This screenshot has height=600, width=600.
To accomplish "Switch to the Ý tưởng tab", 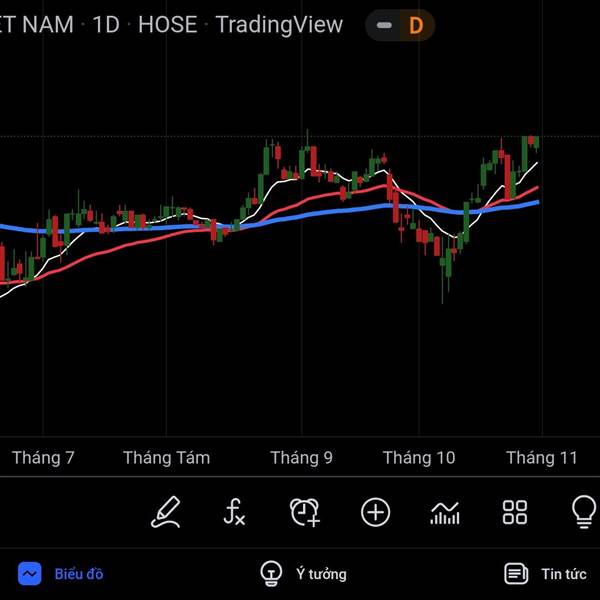I will pyautogui.click(x=303, y=574).
